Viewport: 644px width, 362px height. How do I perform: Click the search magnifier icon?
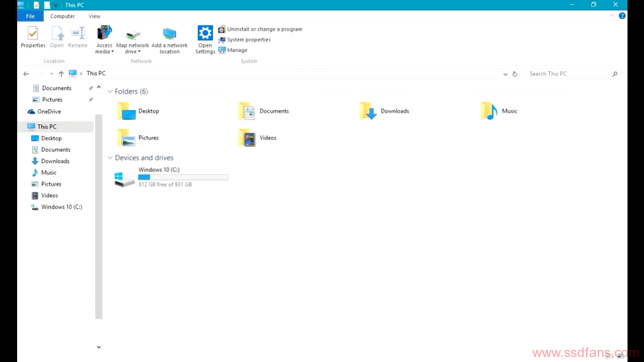(615, 74)
